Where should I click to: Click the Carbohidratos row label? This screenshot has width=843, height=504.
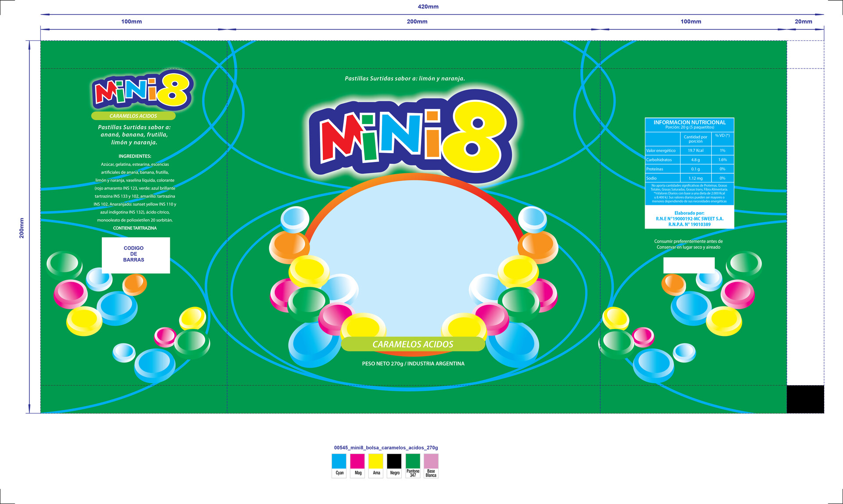[659, 160]
